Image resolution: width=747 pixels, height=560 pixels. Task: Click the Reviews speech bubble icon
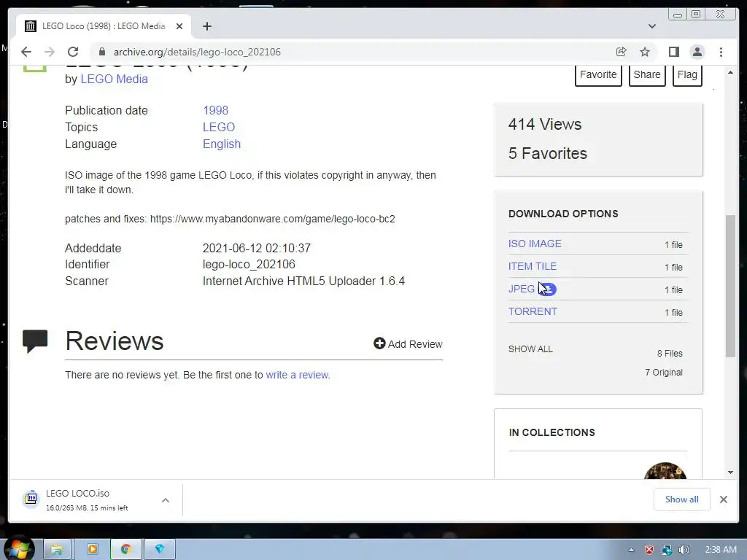point(35,341)
